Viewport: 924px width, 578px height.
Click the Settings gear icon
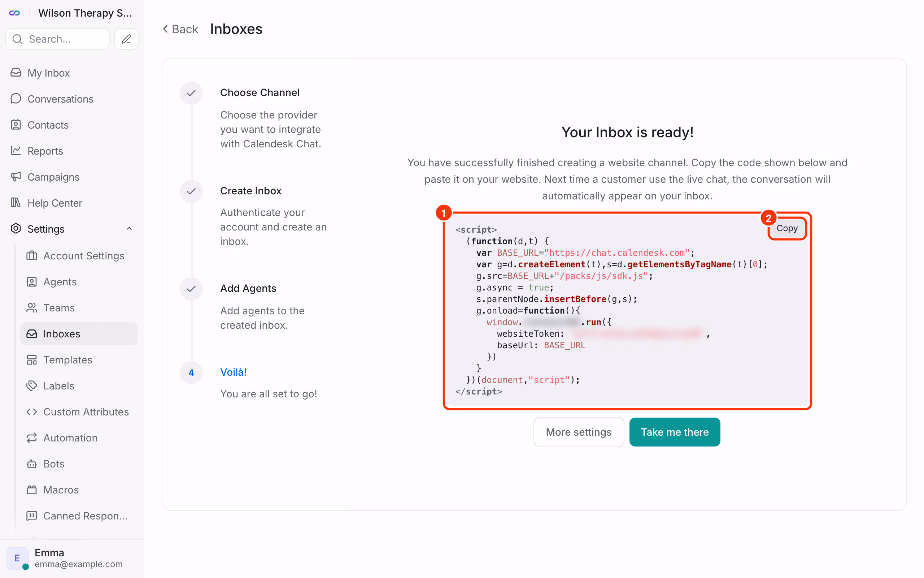[16, 229]
